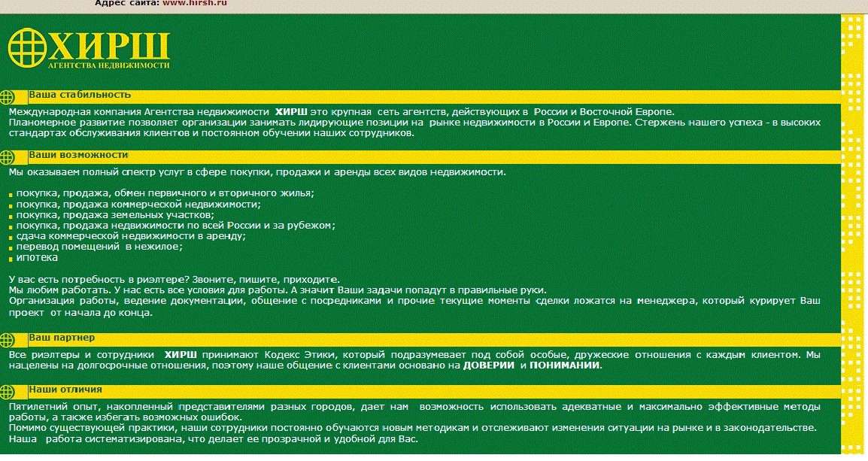
Task: Click the globe icon beside 'Ваш партнер'
Action: (x=7, y=340)
